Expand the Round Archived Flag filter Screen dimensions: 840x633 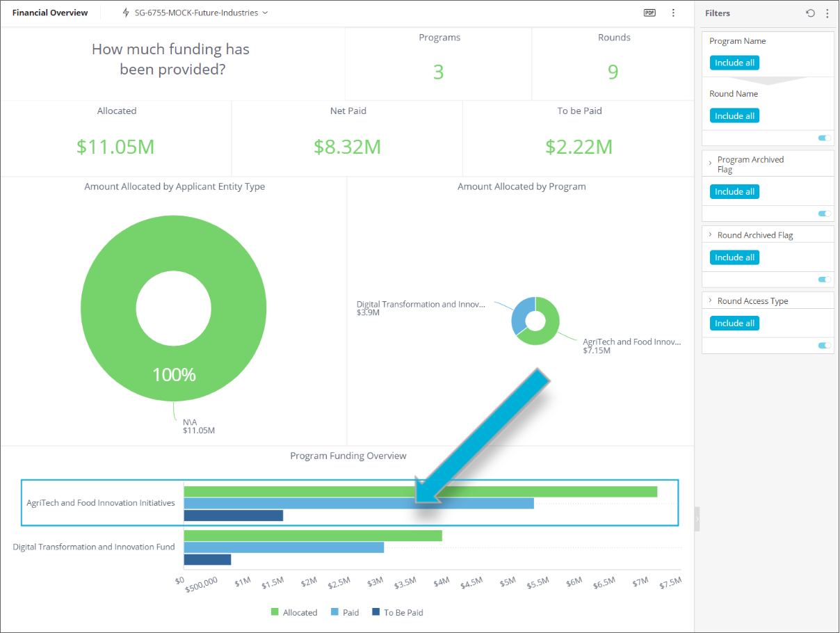(x=710, y=235)
